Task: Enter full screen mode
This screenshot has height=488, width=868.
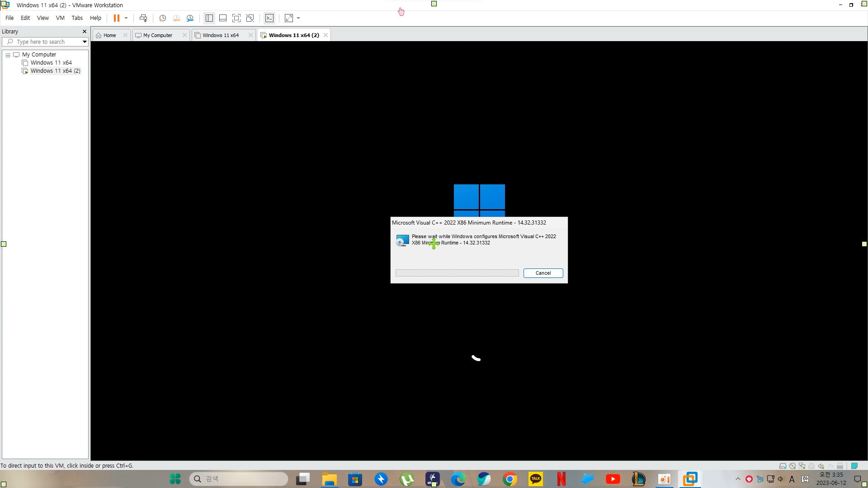Action: (236, 18)
